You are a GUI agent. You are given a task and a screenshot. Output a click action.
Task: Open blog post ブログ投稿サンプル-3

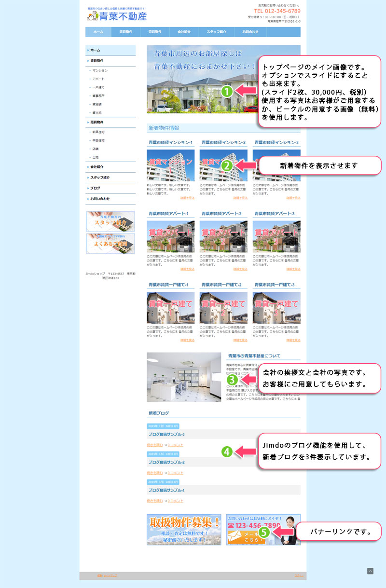pos(166,434)
